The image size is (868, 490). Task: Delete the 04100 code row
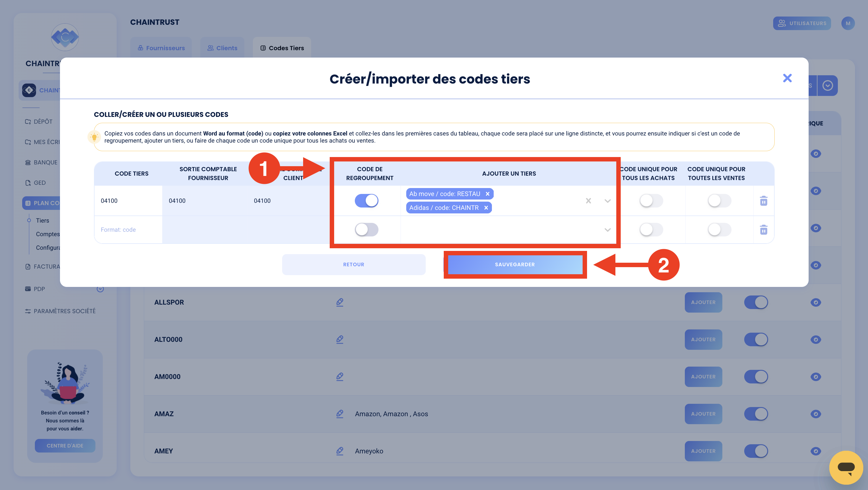click(x=763, y=201)
